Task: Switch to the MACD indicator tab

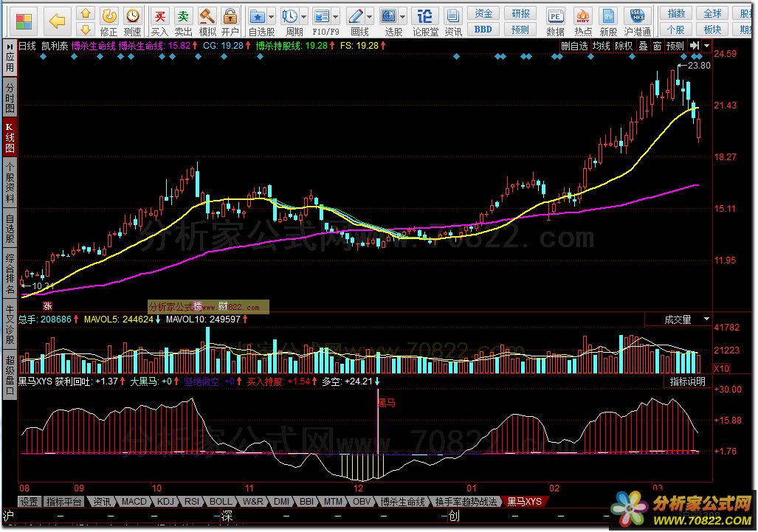Action: point(134,502)
